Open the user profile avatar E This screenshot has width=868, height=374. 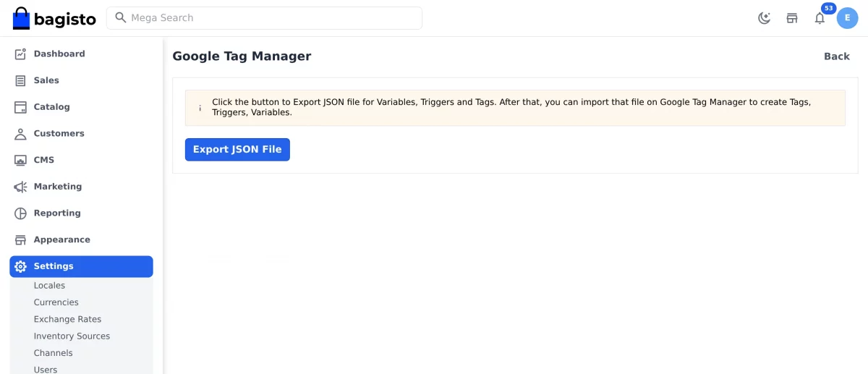(x=848, y=18)
